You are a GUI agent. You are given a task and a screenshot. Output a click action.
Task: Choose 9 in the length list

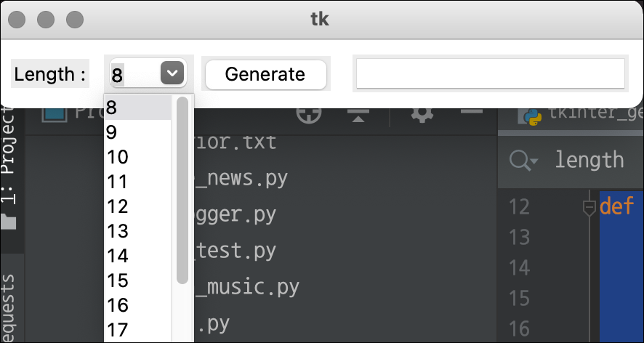tap(137, 132)
